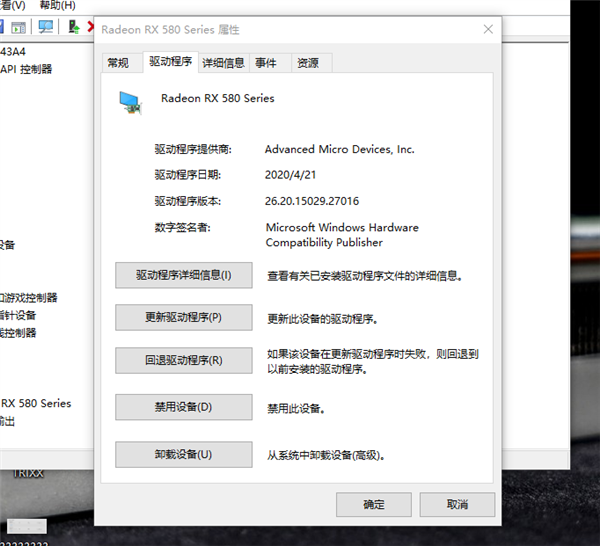Image resolution: width=600 pixels, height=546 pixels.
Task: Click 驱动程序详细信息(I) button
Action: (x=184, y=275)
